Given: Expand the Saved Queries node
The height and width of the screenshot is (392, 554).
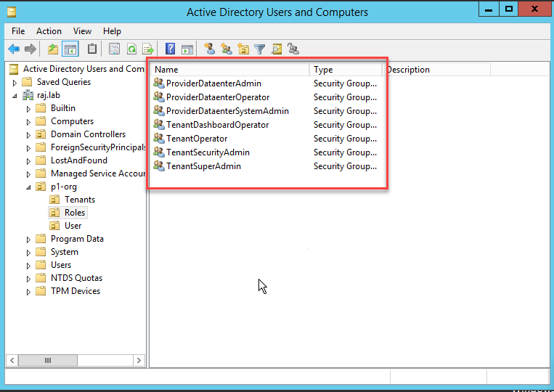Looking at the screenshot, I should [x=15, y=83].
